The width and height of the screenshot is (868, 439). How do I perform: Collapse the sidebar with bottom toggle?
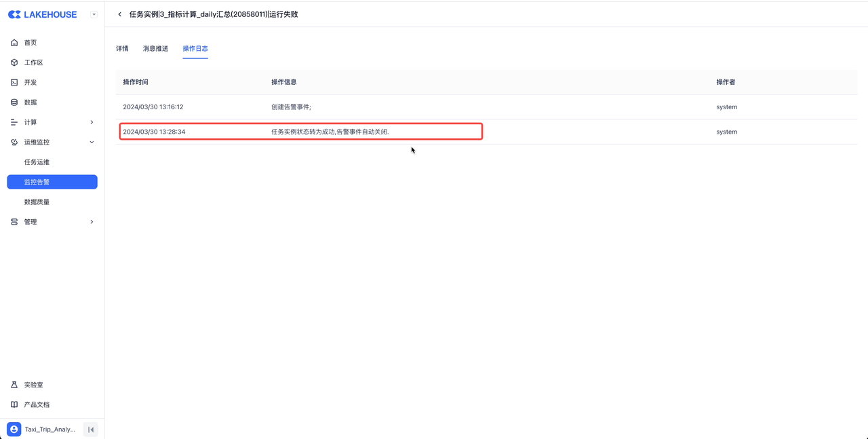[91, 430]
